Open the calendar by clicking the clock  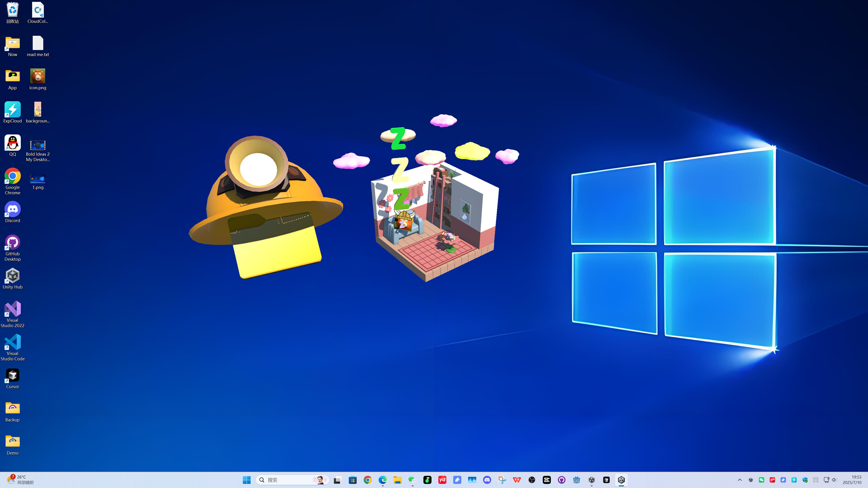(852, 480)
